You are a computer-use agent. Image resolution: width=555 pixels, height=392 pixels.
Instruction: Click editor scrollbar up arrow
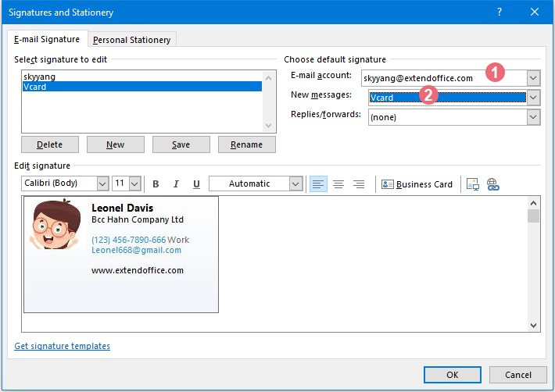click(533, 203)
